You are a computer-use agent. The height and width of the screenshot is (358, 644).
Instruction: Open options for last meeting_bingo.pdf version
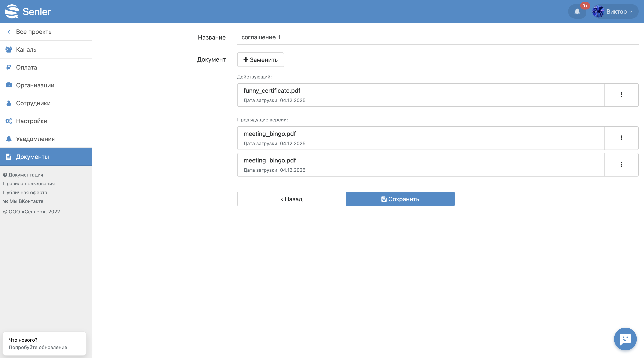[621, 165]
